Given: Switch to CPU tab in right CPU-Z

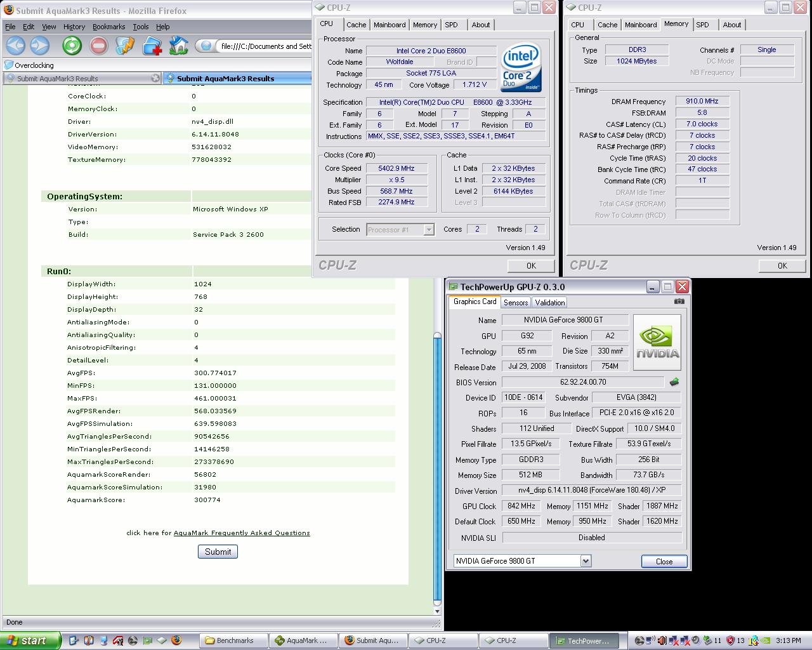Looking at the screenshot, I should (577, 25).
